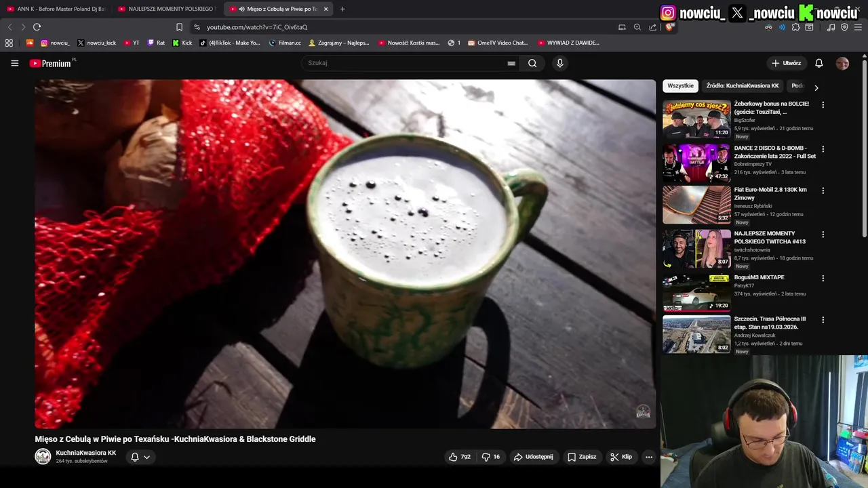The image size is (868, 488).
Task: Open the Fiat Euro-Mobil video thumbnail
Action: 696,205
